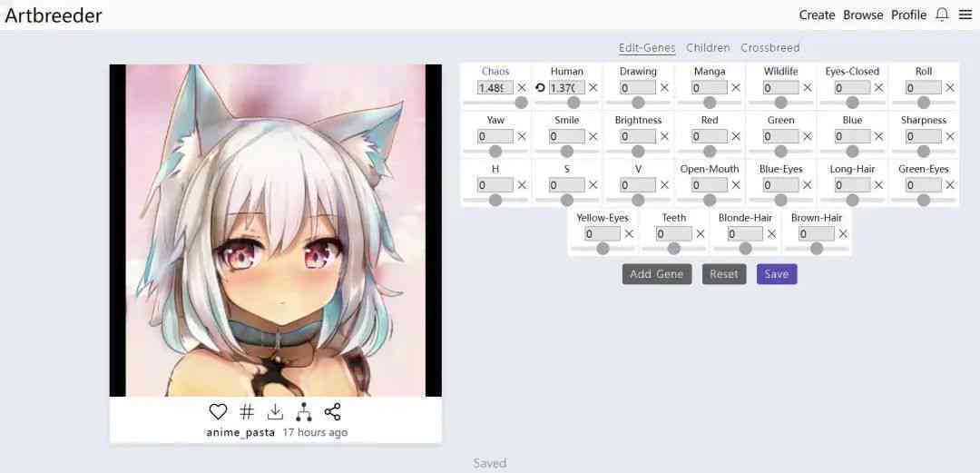Remove the Blonde-Hair gene
The image size is (980, 473).
[772, 234]
